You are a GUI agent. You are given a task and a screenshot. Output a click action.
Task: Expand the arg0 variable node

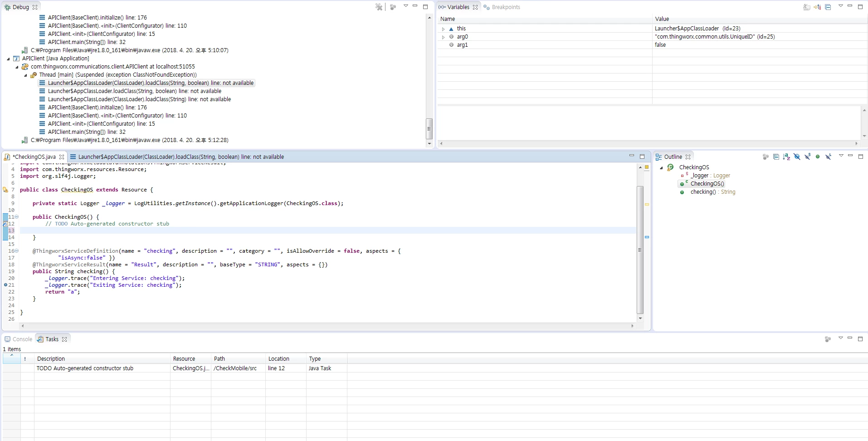pos(443,37)
